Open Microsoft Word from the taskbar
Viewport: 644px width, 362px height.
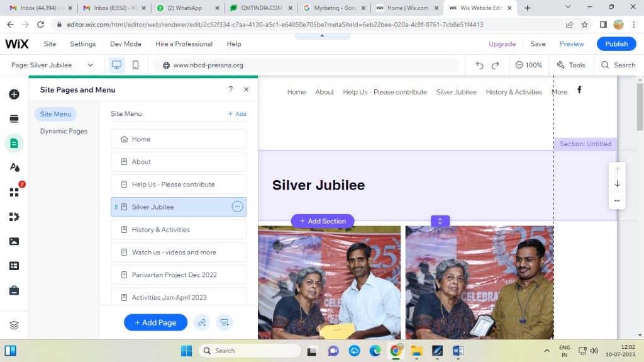[x=457, y=351]
